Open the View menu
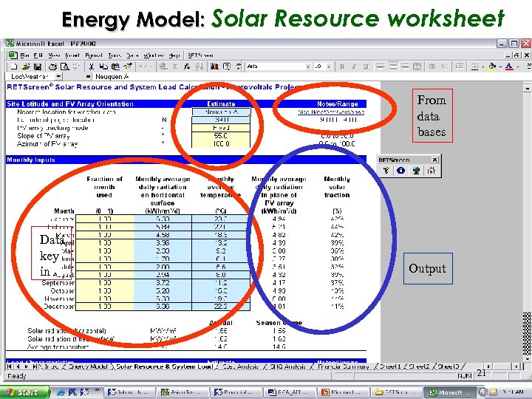This screenshot has width=532, height=399. click(54, 55)
